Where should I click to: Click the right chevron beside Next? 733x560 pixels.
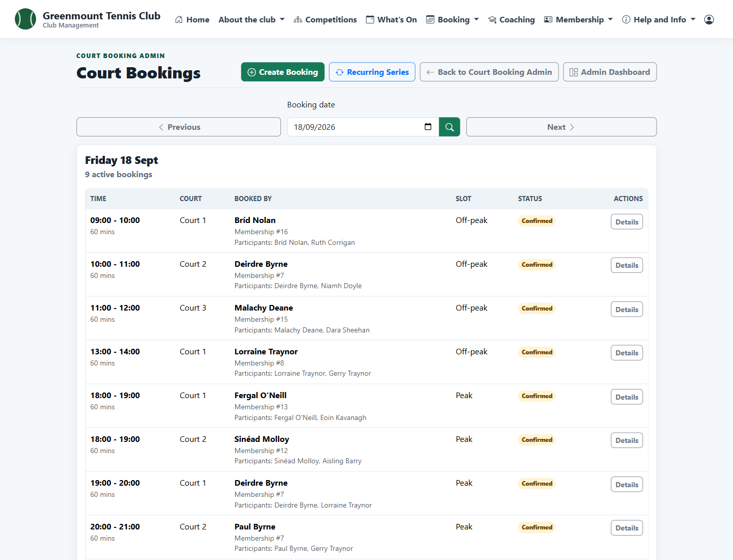coord(572,127)
